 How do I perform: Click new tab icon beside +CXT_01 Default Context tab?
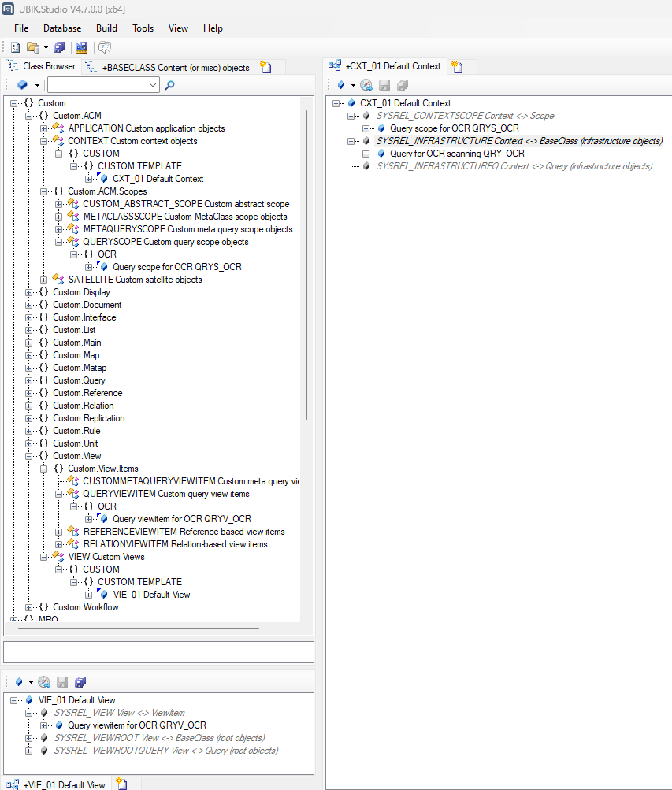457,67
